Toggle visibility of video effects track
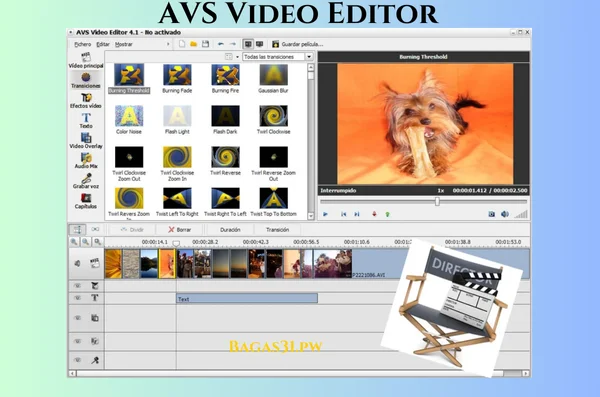600x397 pixels. click(77, 286)
